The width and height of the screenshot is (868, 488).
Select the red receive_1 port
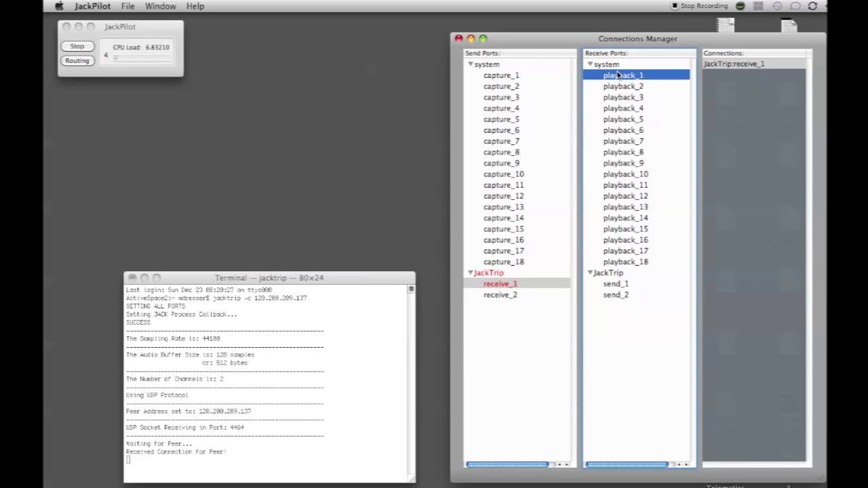tap(500, 284)
